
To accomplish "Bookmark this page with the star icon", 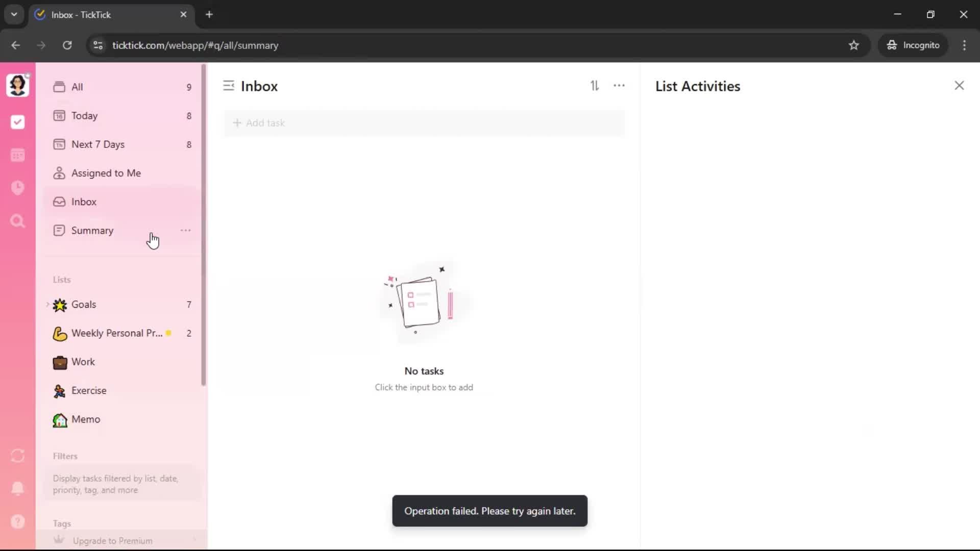I will tap(854, 45).
